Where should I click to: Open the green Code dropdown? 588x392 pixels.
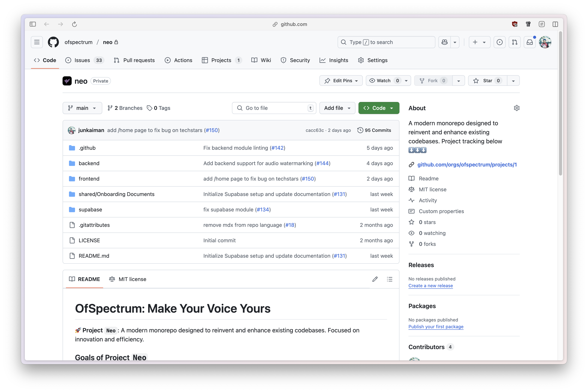click(x=378, y=108)
